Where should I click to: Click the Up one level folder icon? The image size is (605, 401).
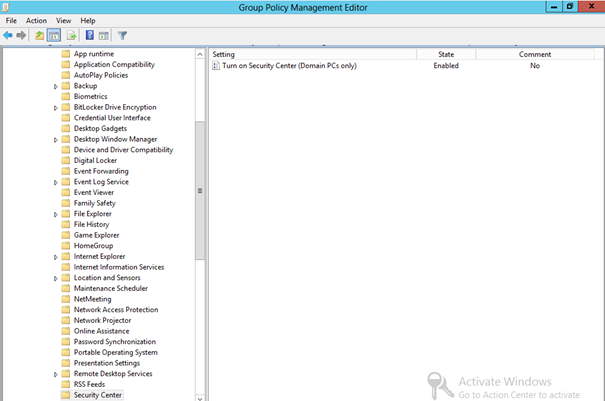pyautogui.click(x=39, y=36)
